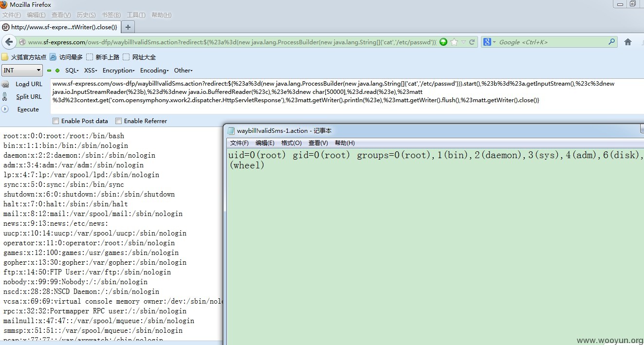Viewport: 644px width, 345px height.
Task: Click the Notepad window document icon
Action: [x=231, y=130]
